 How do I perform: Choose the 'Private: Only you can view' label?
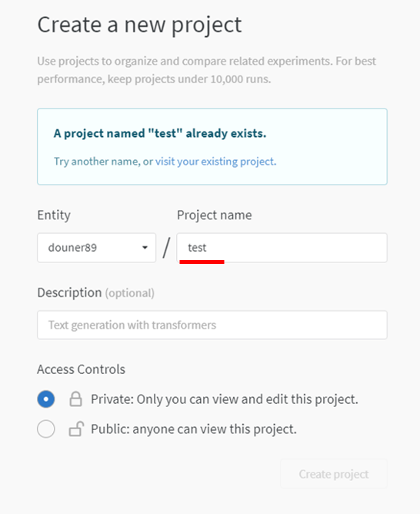(225, 399)
